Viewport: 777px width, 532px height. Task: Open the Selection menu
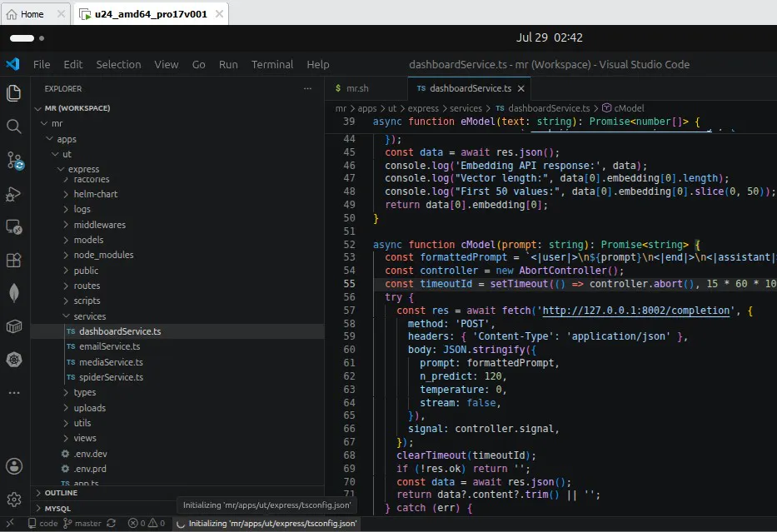click(x=118, y=64)
